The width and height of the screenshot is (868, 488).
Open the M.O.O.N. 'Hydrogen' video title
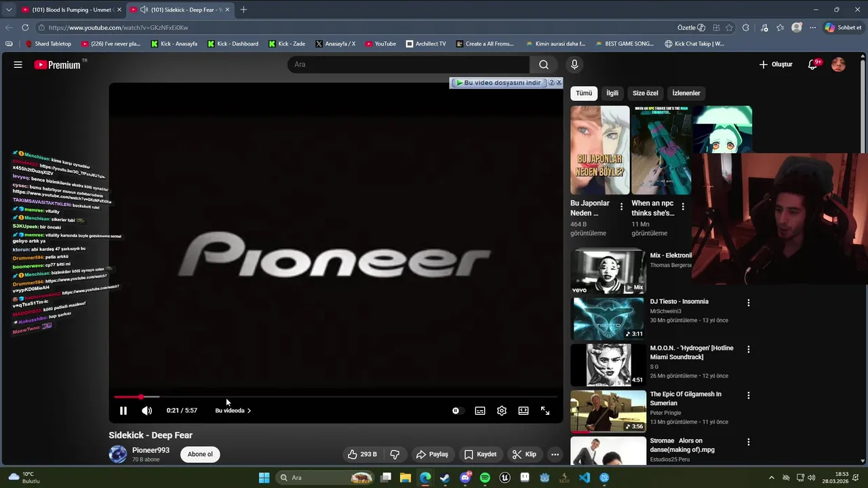pos(692,352)
